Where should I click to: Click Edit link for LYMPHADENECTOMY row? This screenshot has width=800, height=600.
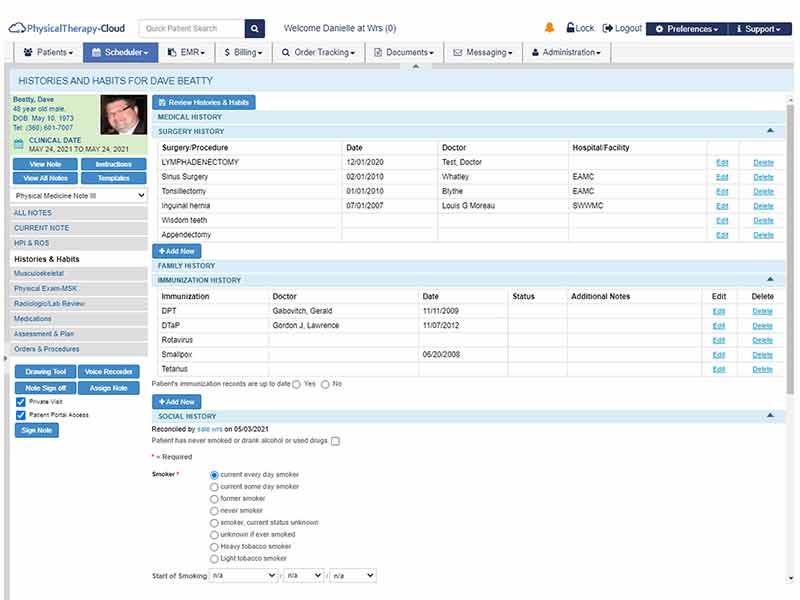pos(722,162)
